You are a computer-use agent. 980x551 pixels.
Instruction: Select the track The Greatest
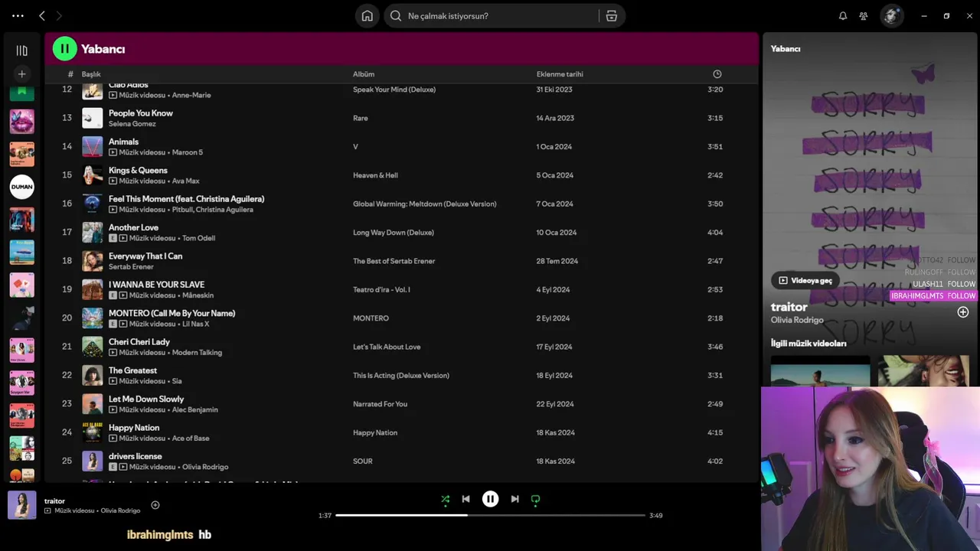pos(132,370)
